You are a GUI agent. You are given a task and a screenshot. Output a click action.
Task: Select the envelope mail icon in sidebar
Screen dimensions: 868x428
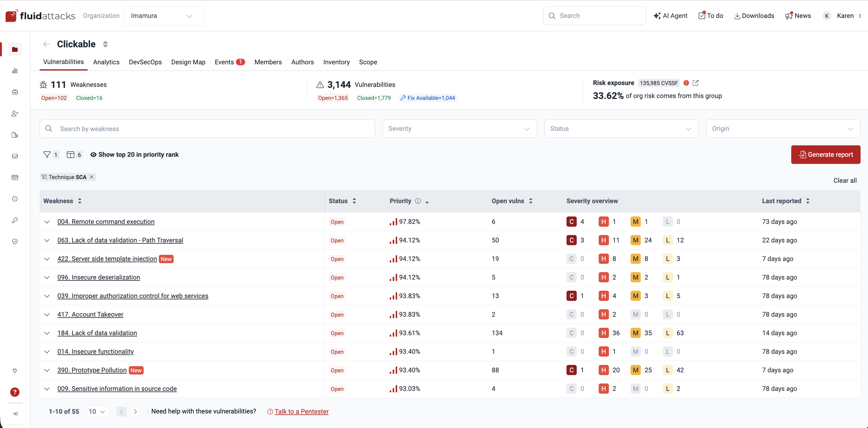[15, 156]
